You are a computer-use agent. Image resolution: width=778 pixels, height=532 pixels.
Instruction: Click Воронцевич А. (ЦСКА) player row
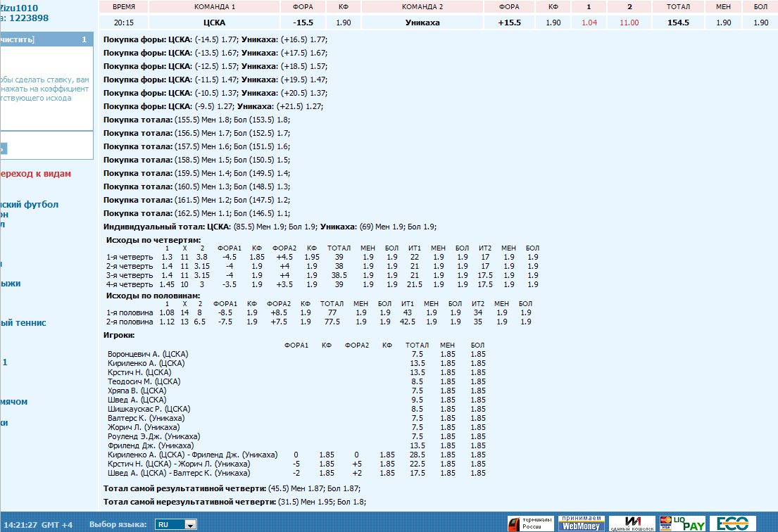[x=296, y=354]
